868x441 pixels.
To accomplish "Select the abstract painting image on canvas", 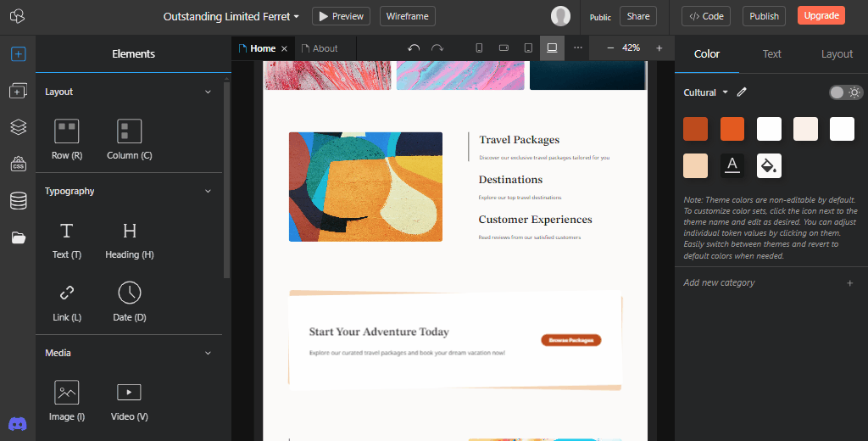I will coord(365,187).
